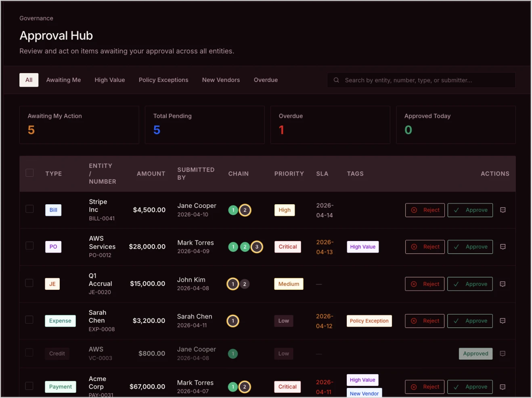Screen dimensions: 532x398
Task: Click the Critical priority badge for AWS Services
Action: 287,247
